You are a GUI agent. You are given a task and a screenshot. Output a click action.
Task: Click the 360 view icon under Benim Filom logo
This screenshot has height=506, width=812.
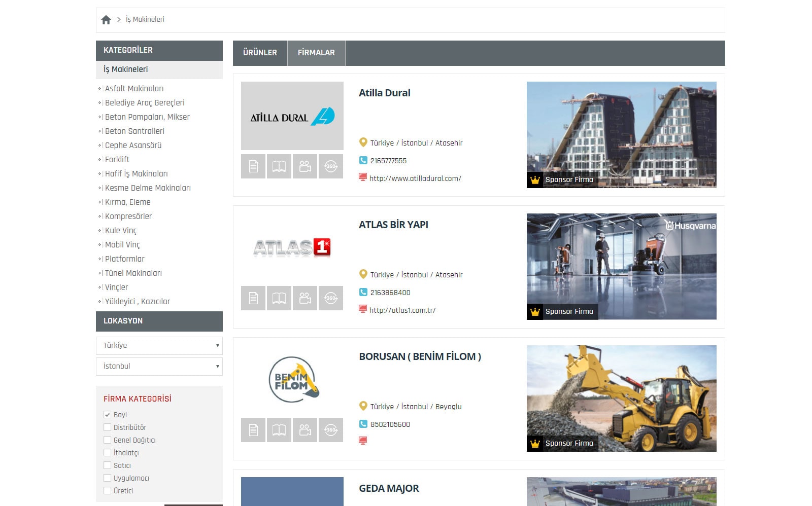pyautogui.click(x=331, y=430)
